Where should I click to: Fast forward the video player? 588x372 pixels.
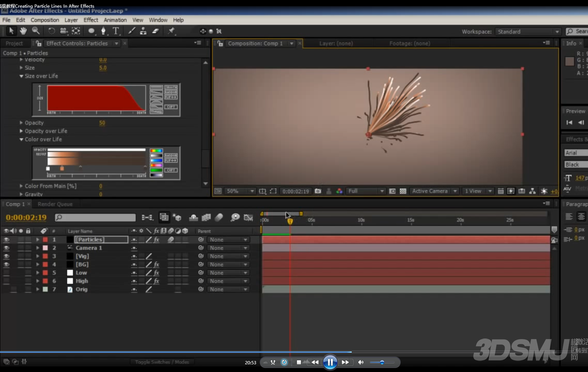[345, 362]
